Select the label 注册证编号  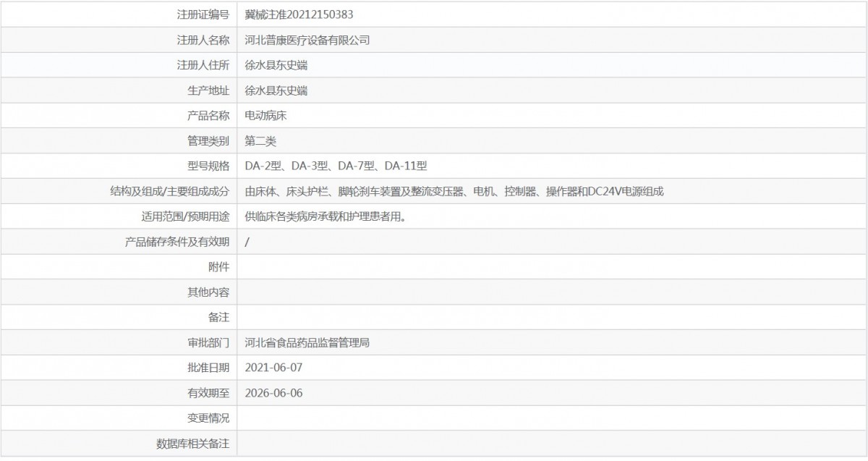click(x=203, y=15)
